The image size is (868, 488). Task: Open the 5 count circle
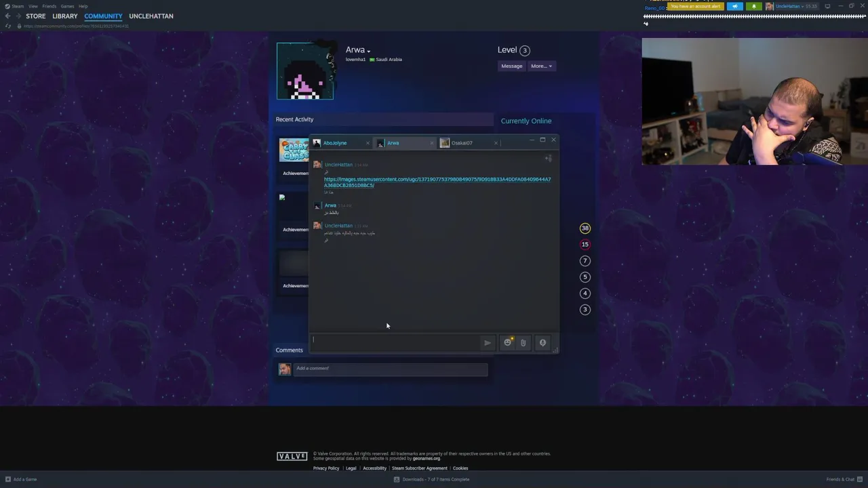pos(585,277)
